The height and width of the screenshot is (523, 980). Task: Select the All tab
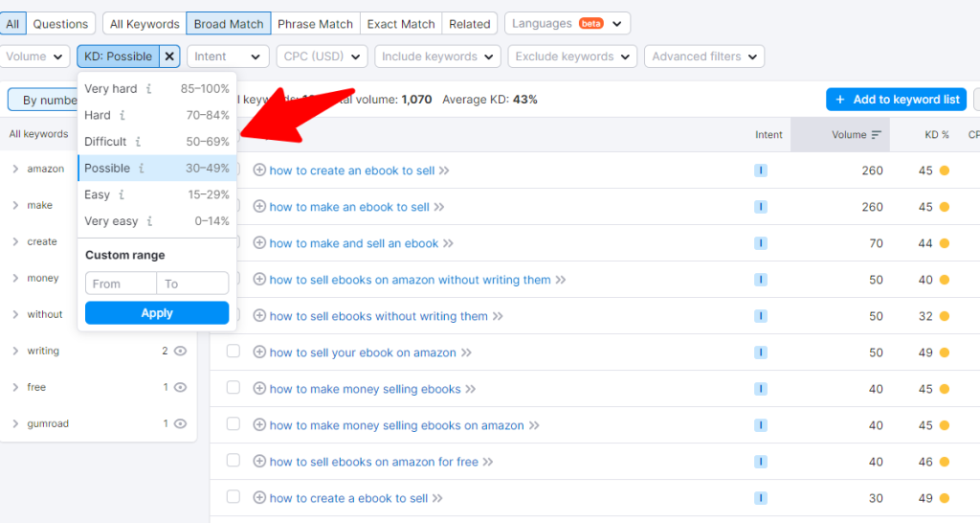point(12,24)
